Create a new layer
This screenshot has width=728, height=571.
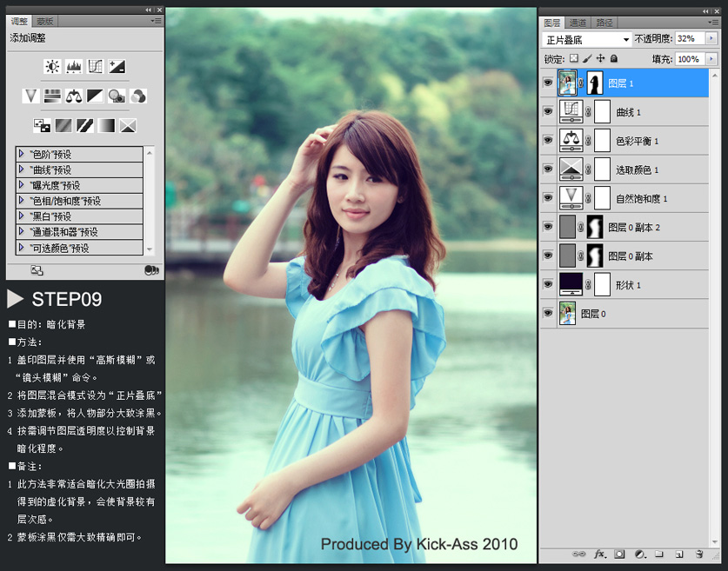click(678, 554)
